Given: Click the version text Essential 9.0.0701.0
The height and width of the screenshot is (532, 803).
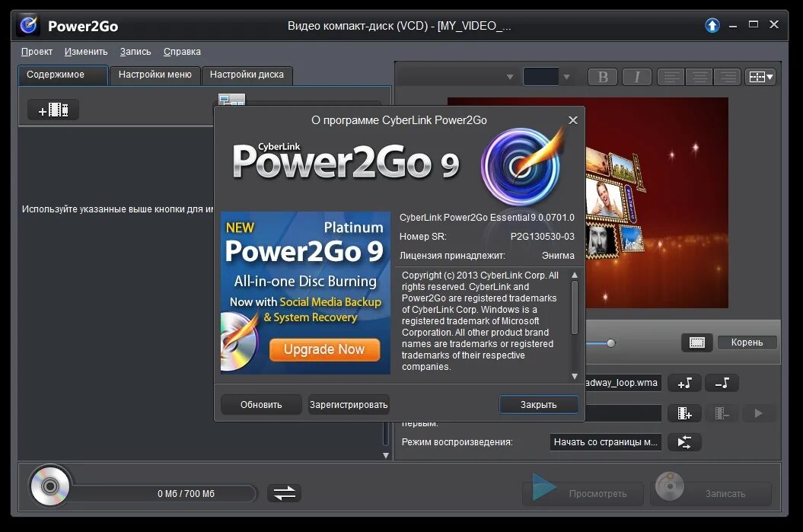Looking at the screenshot, I should click(x=532, y=218).
